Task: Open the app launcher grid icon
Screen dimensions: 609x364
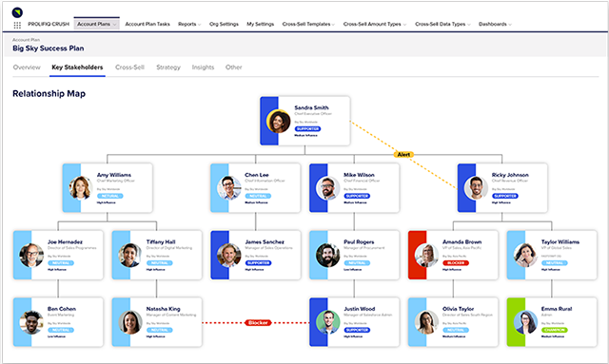Action: pos(17,26)
